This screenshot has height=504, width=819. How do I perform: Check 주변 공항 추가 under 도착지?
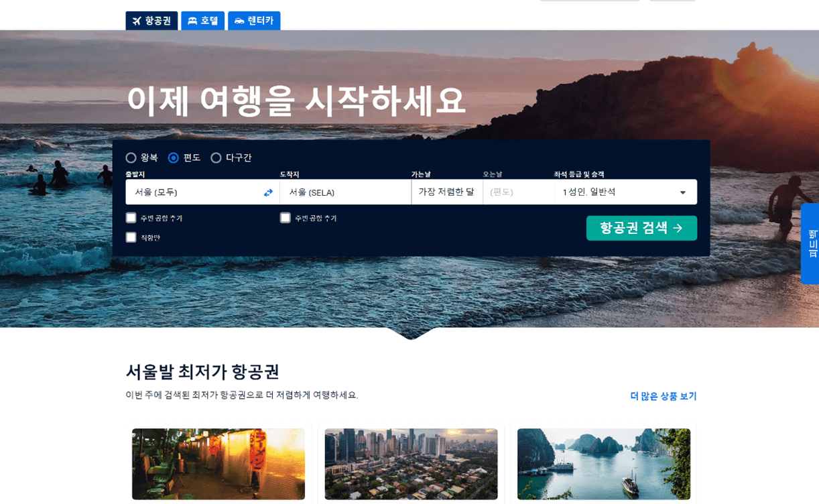point(286,218)
